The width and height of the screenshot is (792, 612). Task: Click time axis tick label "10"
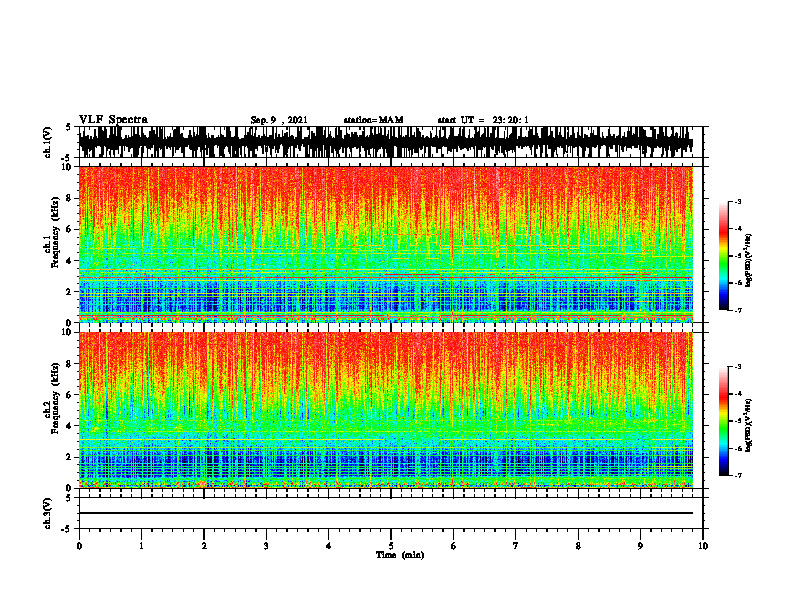point(703,546)
